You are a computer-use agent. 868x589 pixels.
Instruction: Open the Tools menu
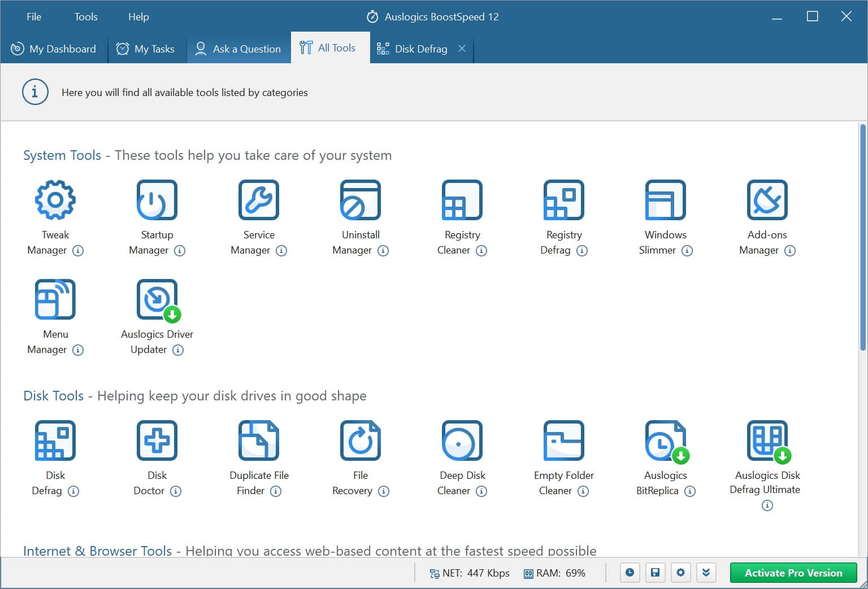click(86, 16)
